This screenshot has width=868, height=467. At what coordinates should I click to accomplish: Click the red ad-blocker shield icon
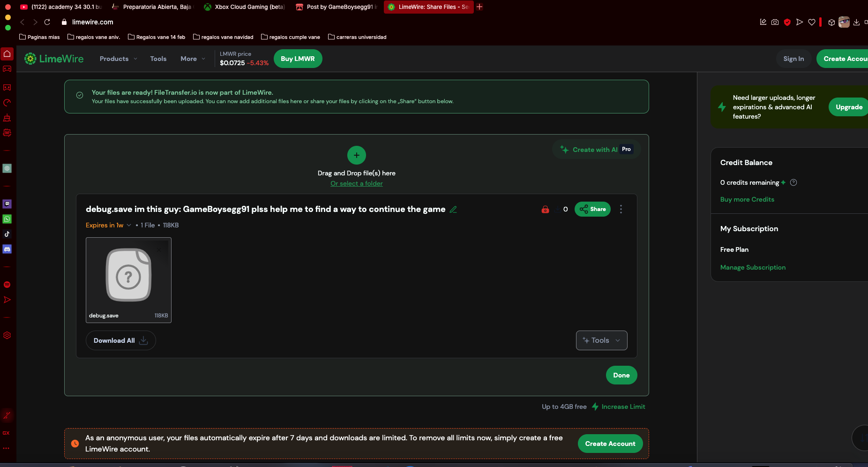787,22
